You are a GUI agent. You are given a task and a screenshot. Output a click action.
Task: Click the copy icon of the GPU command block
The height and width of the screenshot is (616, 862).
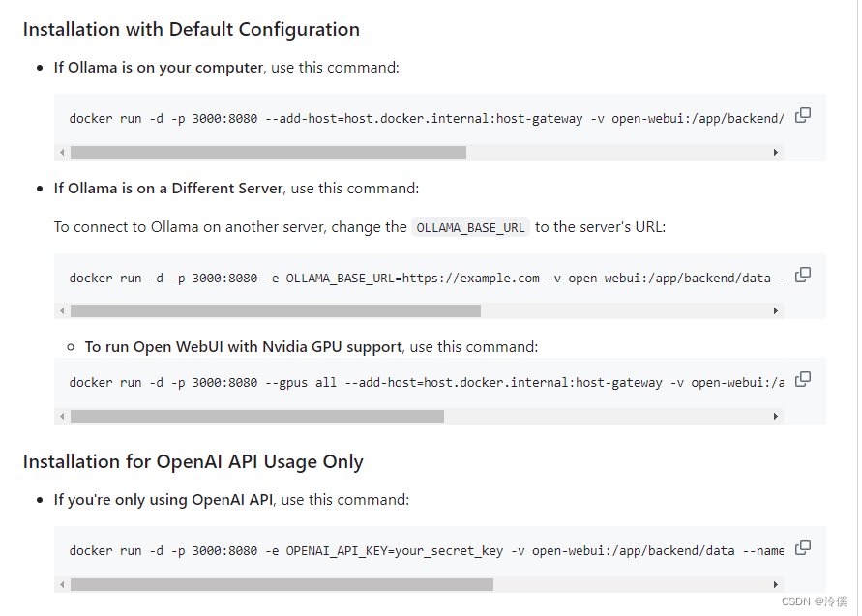(x=803, y=379)
